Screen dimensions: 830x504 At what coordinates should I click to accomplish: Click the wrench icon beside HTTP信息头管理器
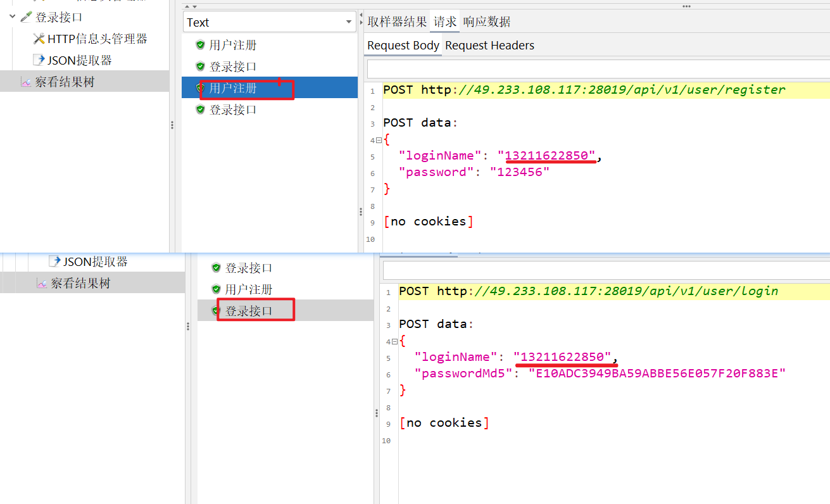pos(39,39)
